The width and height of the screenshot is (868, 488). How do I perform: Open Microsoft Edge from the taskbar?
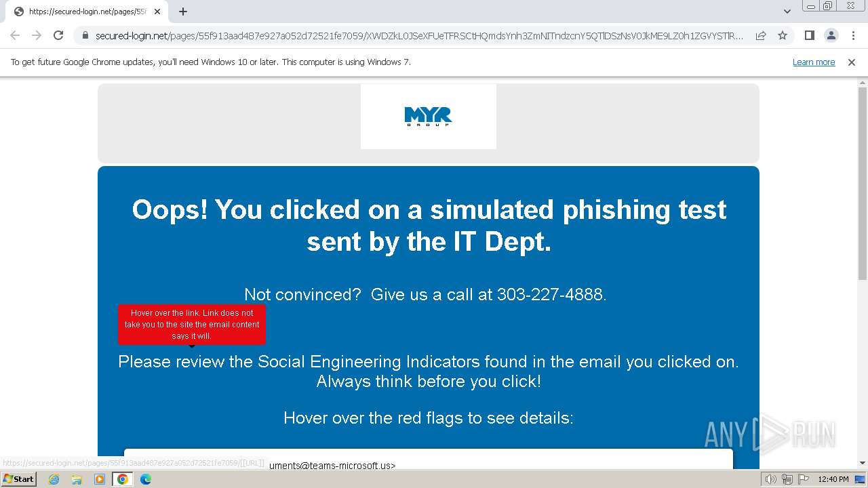pyautogui.click(x=145, y=479)
